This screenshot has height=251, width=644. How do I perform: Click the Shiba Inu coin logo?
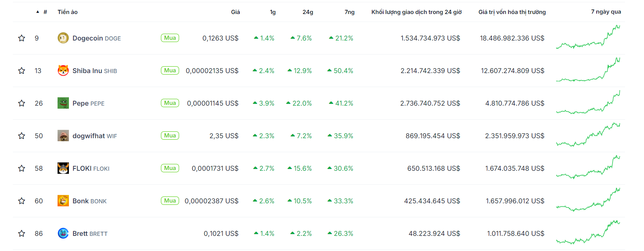63,70
